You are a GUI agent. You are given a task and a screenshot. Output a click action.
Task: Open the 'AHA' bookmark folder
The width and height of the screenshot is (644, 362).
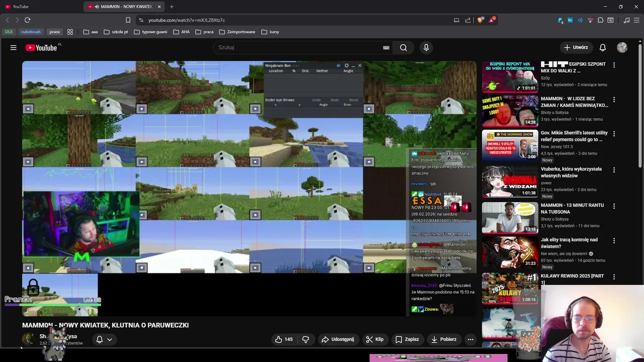pos(182,32)
